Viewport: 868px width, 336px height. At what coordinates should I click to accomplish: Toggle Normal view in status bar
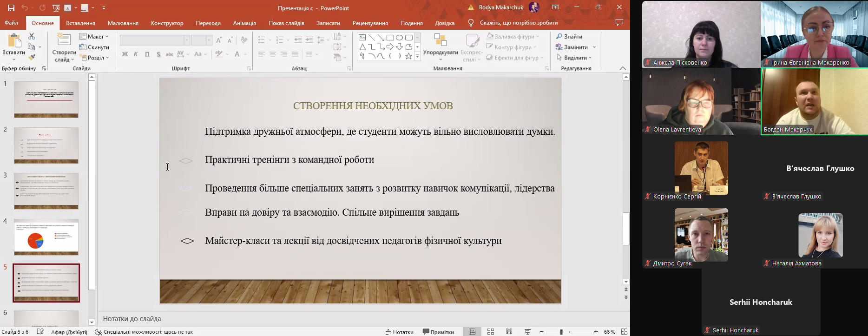coord(472,332)
